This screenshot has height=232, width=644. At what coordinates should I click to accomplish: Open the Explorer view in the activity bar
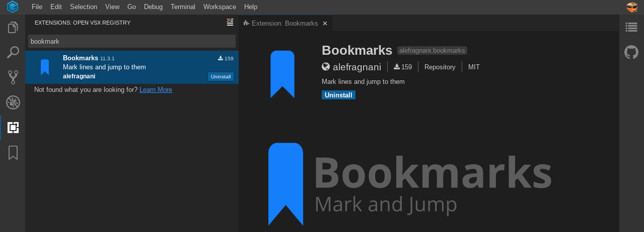[13, 27]
